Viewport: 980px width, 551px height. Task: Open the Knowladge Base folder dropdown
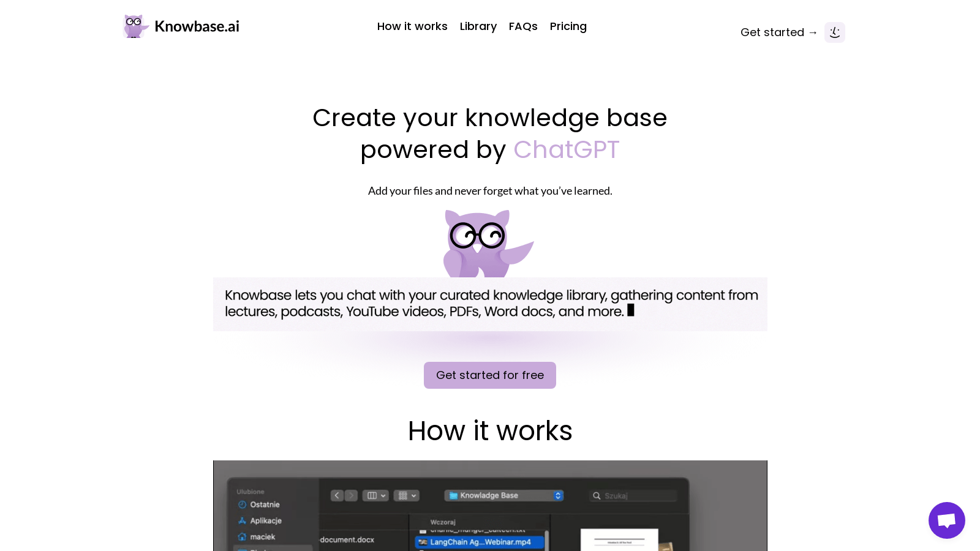[x=504, y=495]
